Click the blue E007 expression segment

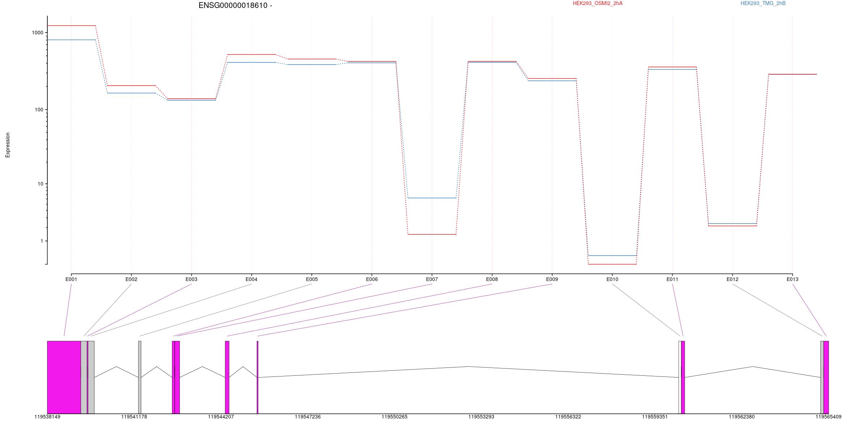(432, 198)
